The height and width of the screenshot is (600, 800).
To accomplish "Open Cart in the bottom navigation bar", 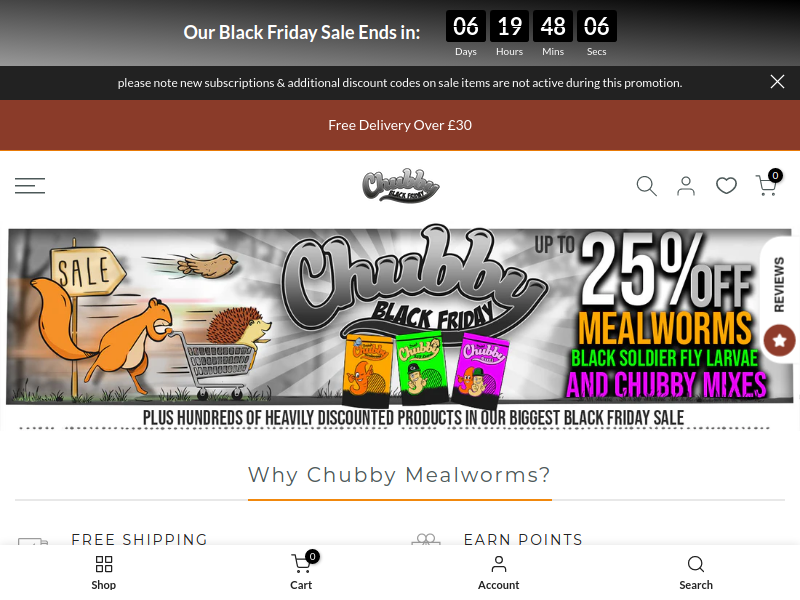I will pyautogui.click(x=301, y=572).
